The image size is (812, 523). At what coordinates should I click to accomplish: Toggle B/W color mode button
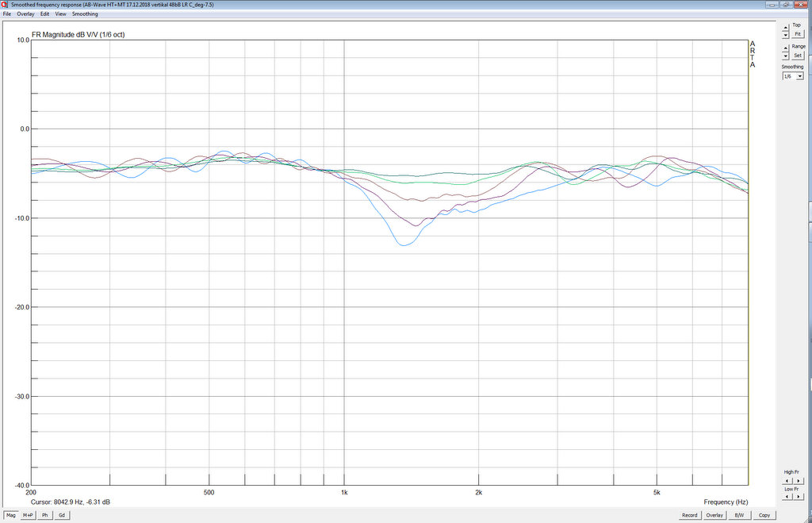point(739,515)
